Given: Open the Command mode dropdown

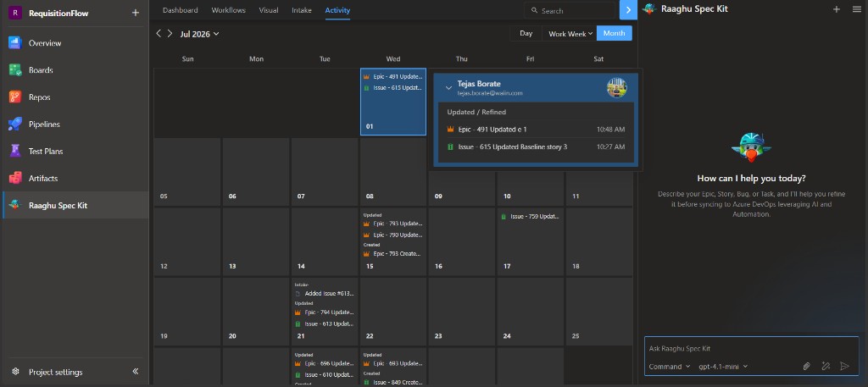Looking at the screenshot, I should pyautogui.click(x=670, y=367).
